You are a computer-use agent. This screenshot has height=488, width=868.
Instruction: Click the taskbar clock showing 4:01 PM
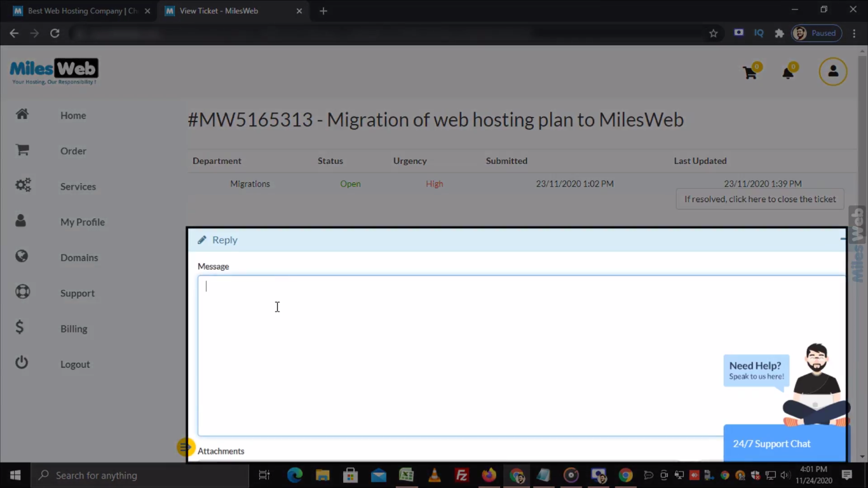coord(815,475)
